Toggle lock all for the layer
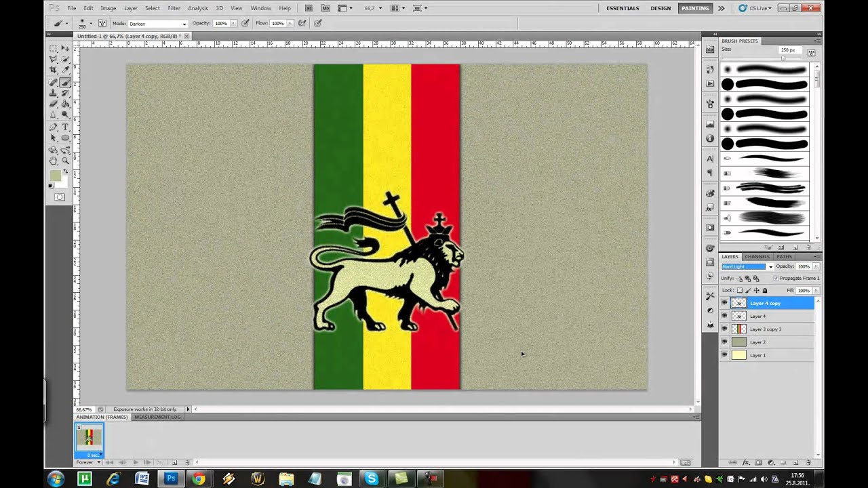This screenshot has width=868, height=488. [x=765, y=291]
